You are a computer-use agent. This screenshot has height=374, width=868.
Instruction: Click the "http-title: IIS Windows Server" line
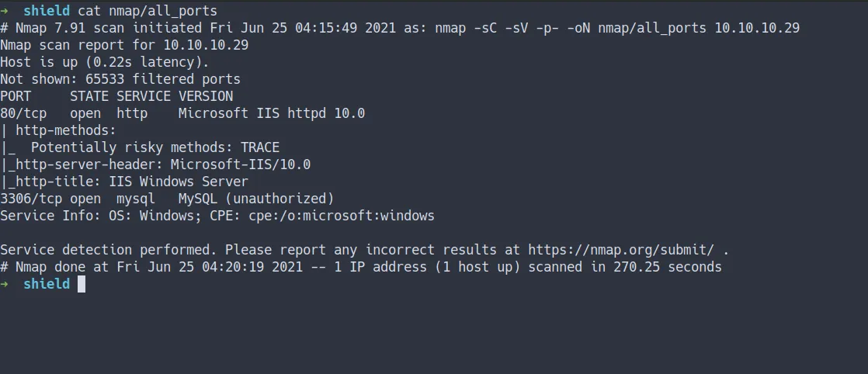(x=132, y=182)
